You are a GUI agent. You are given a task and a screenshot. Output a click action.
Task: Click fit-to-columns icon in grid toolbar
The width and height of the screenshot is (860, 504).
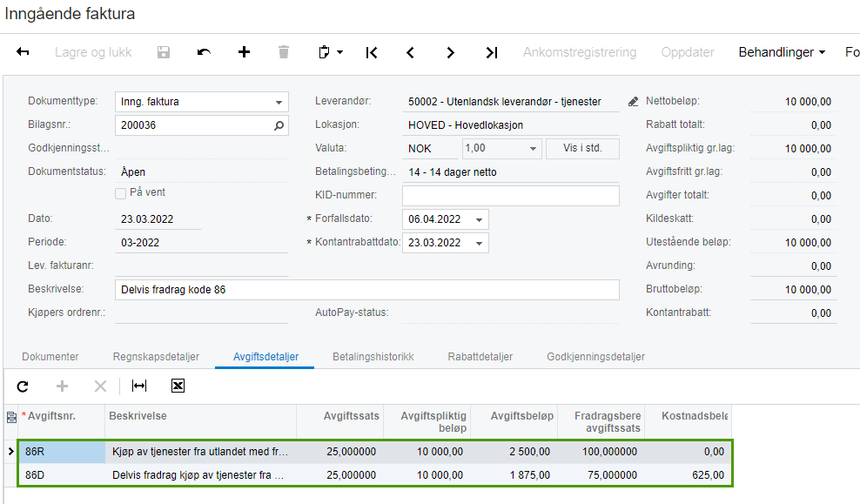click(139, 386)
